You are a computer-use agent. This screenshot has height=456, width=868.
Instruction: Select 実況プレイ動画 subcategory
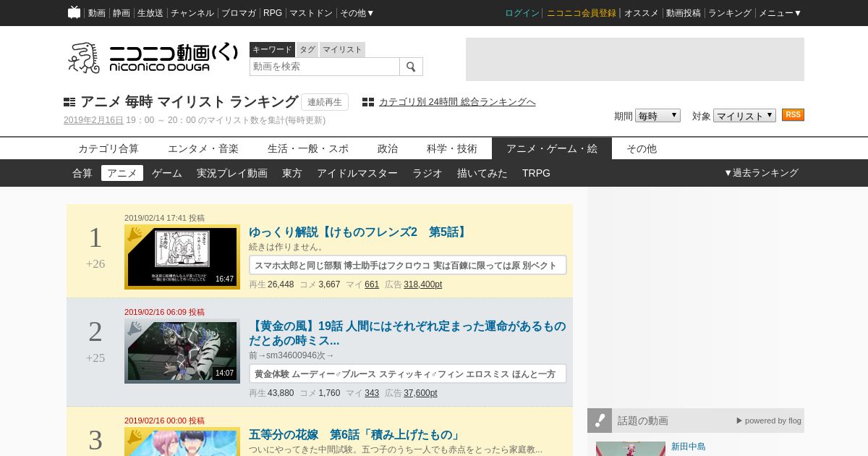[x=232, y=173]
